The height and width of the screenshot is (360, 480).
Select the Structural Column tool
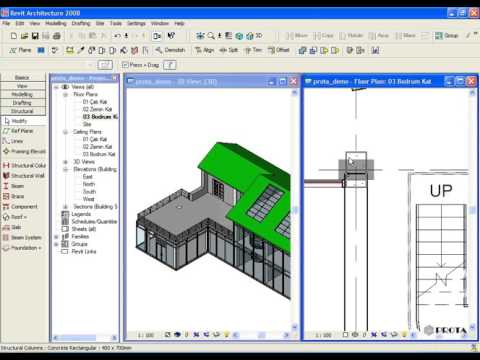pos(24,165)
